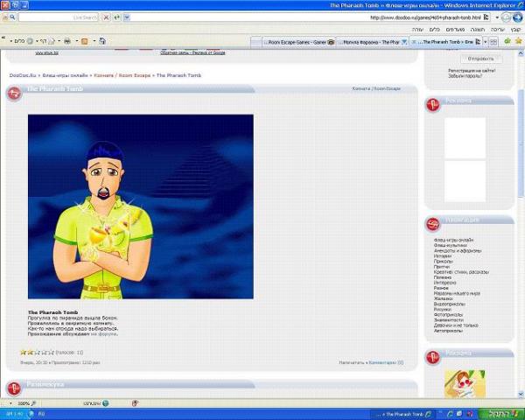Open the Комментарии comments link
Screen dimensions: 525x420
pyautogui.click(x=386, y=362)
